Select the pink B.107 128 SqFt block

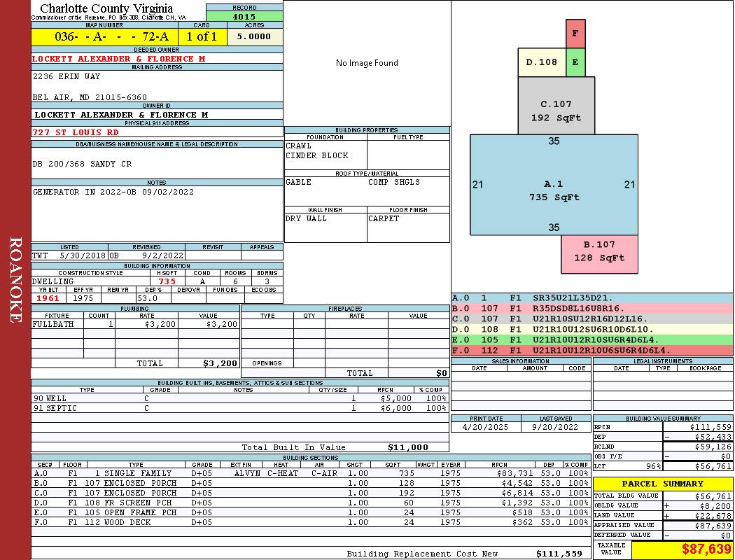click(599, 254)
